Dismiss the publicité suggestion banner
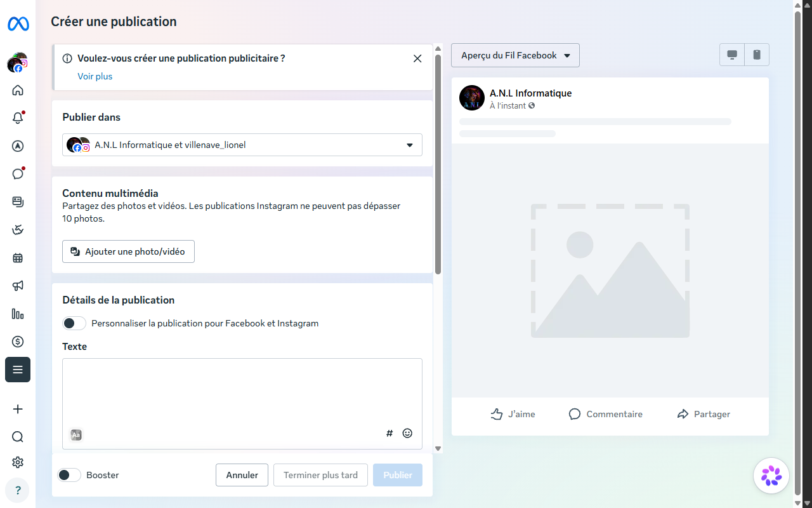Viewport: 812px width, 508px height. (x=417, y=58)
